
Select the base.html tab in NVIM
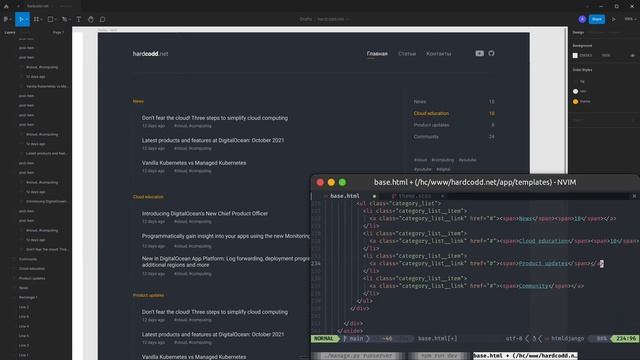click(345, 196)
